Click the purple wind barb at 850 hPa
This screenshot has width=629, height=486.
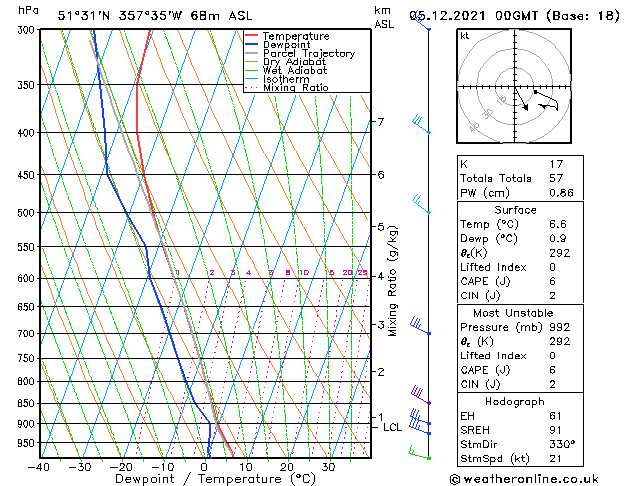tap(421, 395)
